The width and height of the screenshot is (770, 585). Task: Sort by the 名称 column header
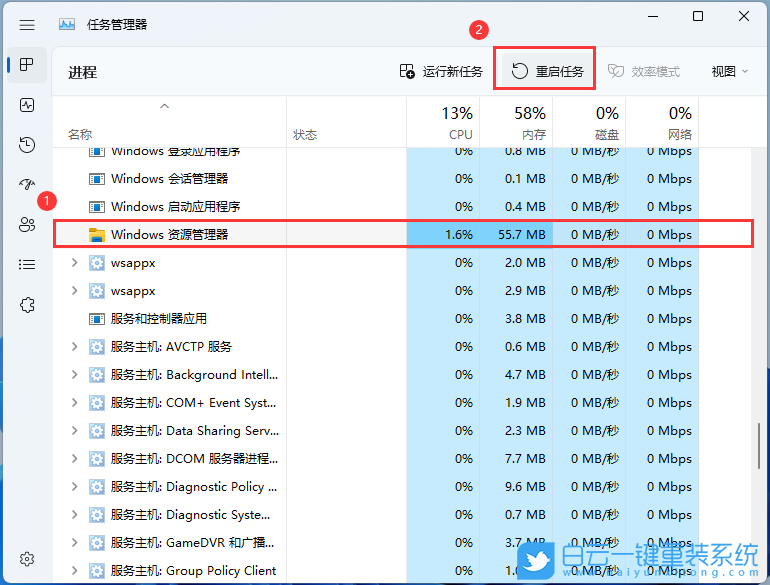coord(169,122)
